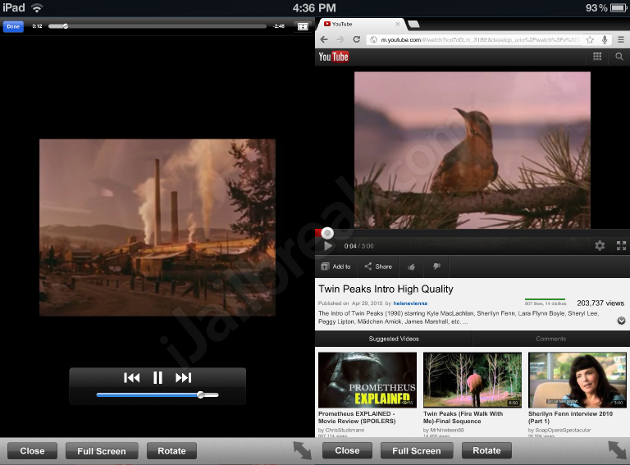Rotate the right browser pane
The width and height of the screenshot is (630, 465).
pos(487,451)
